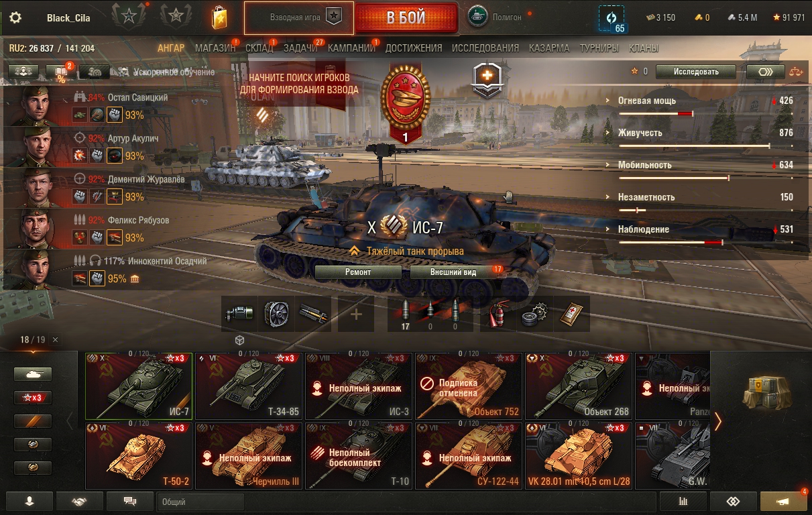Click the В БОЙ battle button

click(406, 17)
